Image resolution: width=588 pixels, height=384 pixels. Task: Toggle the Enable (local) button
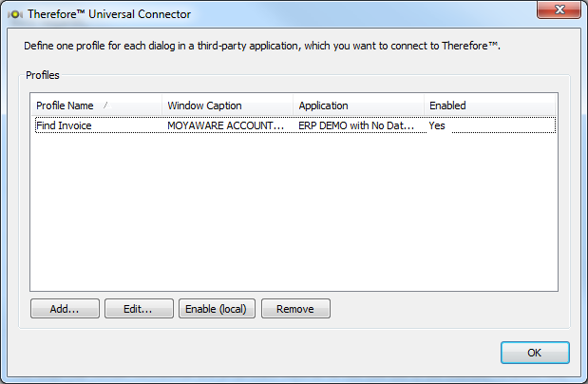coord(217,309)
